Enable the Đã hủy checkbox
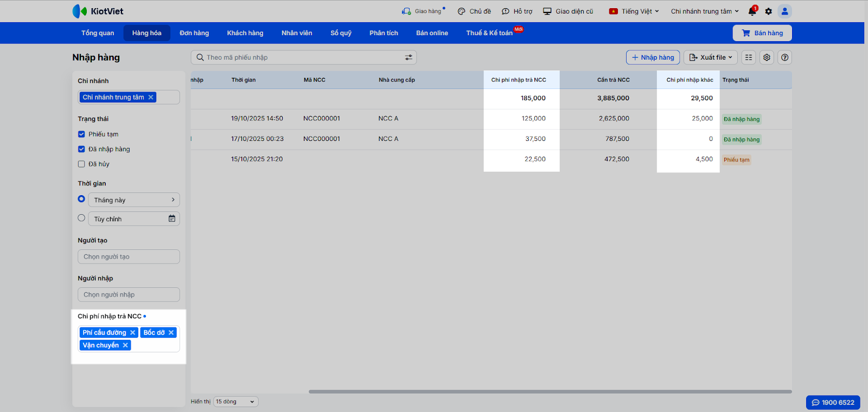The height and width of the screenshot is (412, 868). [81, 164]
